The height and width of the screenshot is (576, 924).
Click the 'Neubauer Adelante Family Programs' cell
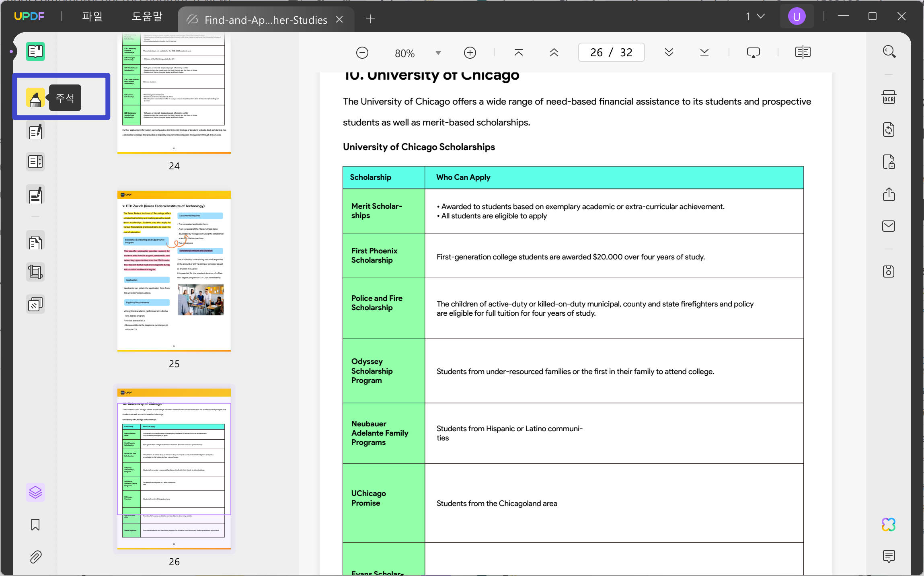tap(384, 433)
